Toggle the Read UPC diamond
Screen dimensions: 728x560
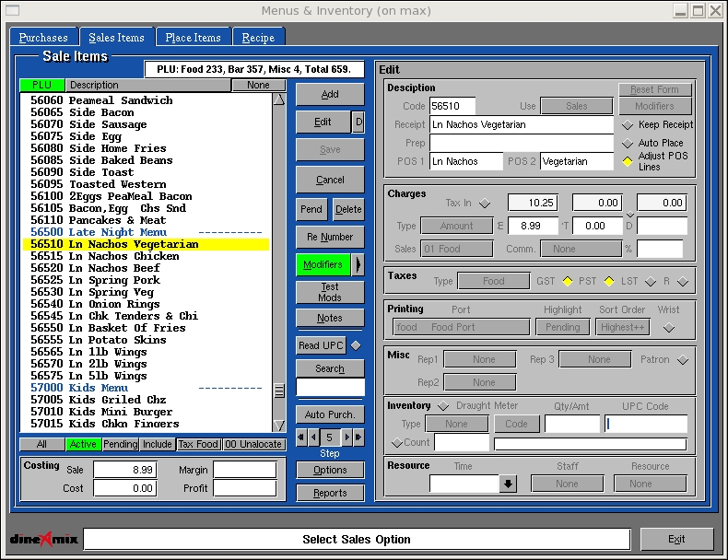[356, 345]
